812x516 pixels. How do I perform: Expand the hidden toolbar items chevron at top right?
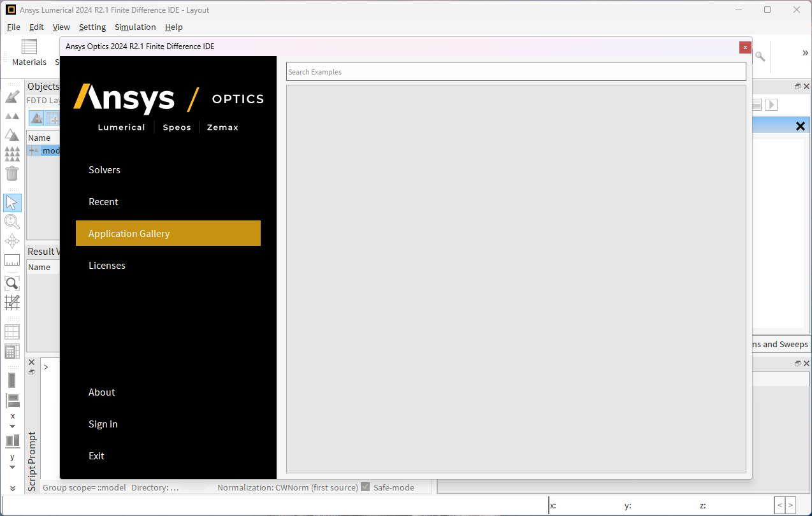[805, 53]
